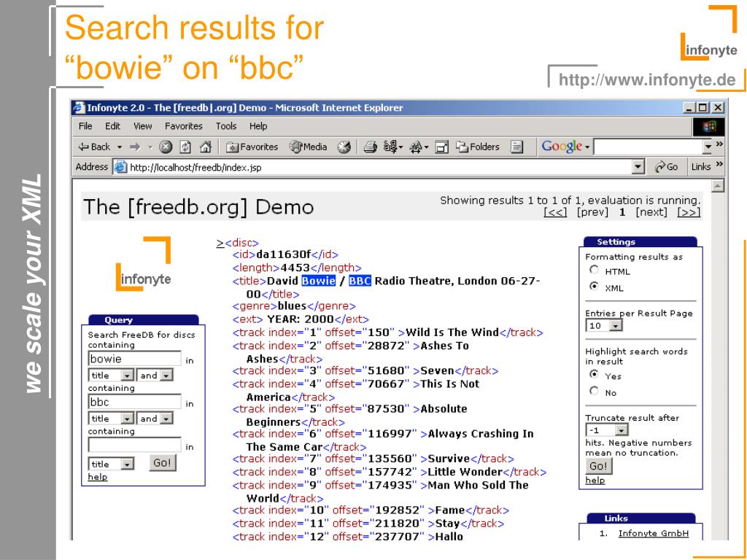
Task: Click the [prev] results pager text
Action: click(x=592, y=212)
